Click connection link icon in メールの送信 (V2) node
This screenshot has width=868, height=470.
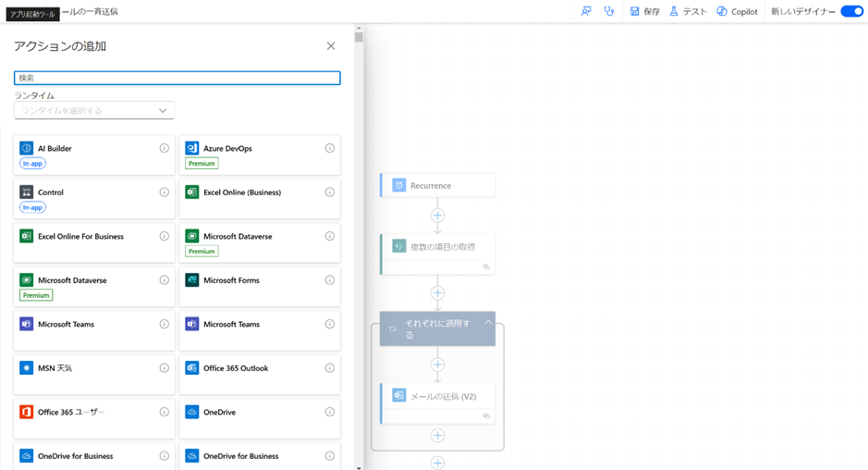pyautogui.click(x=486, y=416)
